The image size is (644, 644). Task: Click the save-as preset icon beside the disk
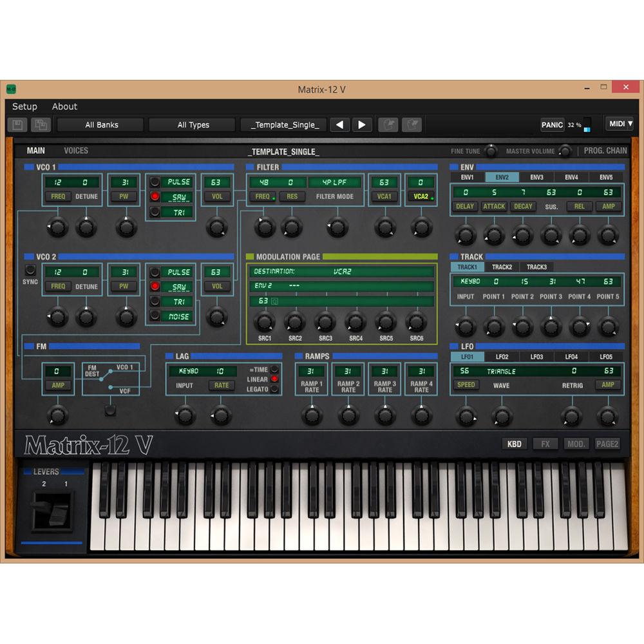[41, 124]
